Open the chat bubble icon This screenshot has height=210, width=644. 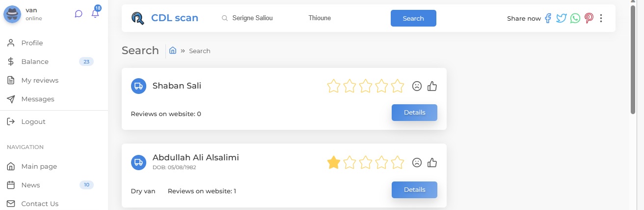(x=79, y=14)
